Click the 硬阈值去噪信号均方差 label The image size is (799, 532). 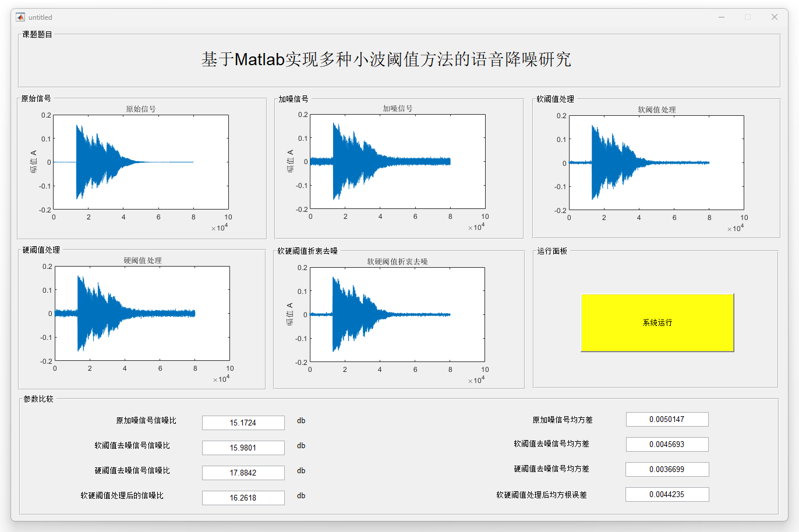[x=551, y=469]
